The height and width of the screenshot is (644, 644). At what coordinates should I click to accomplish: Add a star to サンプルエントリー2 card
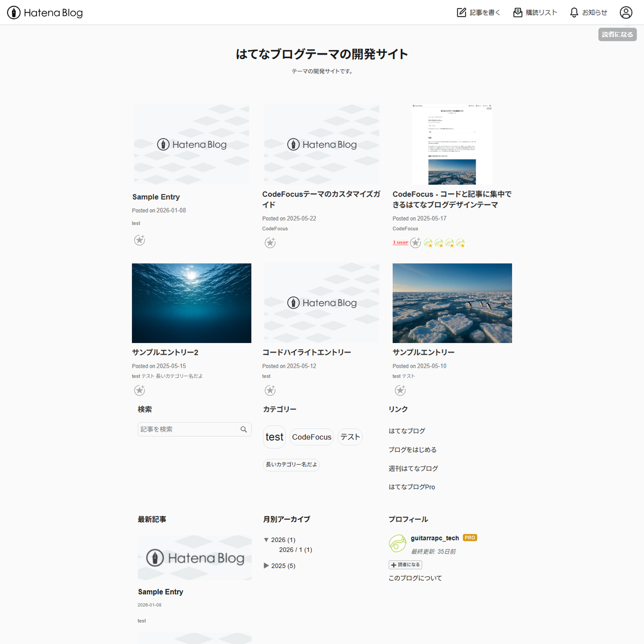pos(140,390)
